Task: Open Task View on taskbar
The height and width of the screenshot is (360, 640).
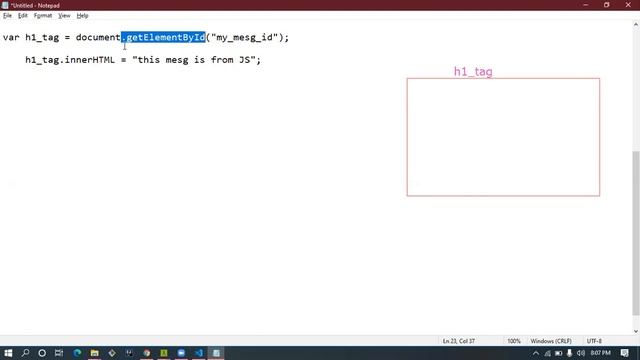Action: (x=59, y=353)
